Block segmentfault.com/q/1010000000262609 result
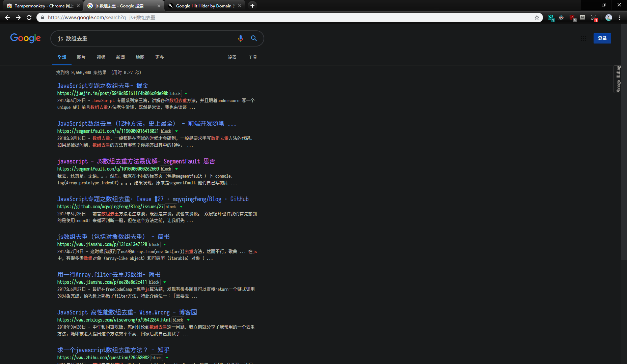The height and width of the screenshot is (364, 627). tap(166, 169)
